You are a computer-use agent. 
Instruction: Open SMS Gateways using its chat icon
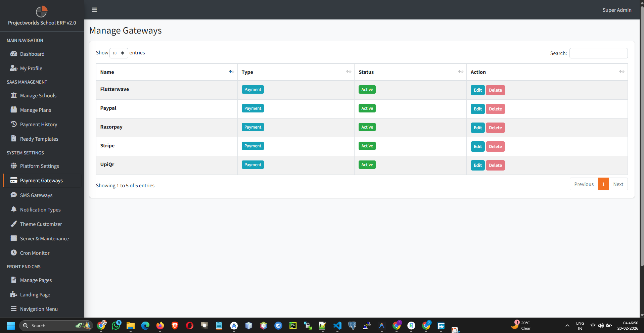click(14, 195)
